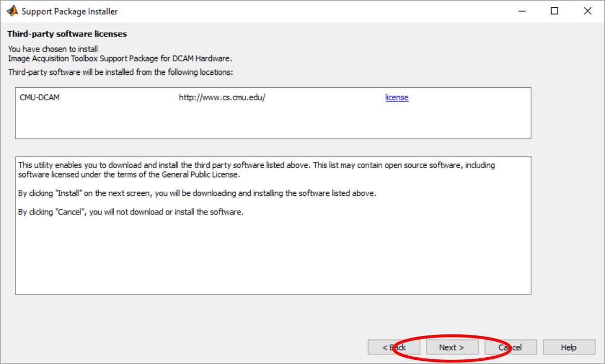Viewport: 605px width, 364px height.
Task: Click the http://www.cs.cmu.edu/ location text
Action: (222, 98)
